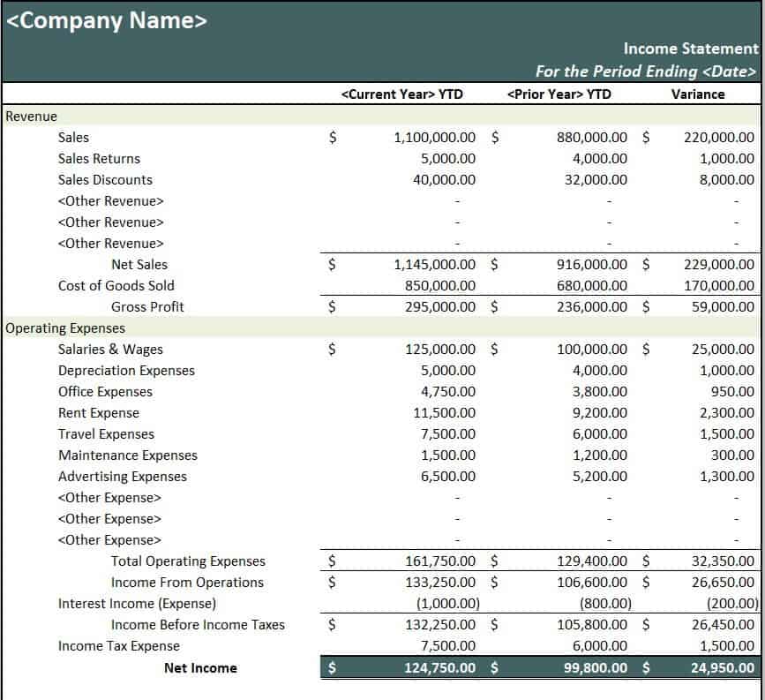Select the Interest Income (Expense) label
The width and height of the screenshot is (765, 700).
137,604
